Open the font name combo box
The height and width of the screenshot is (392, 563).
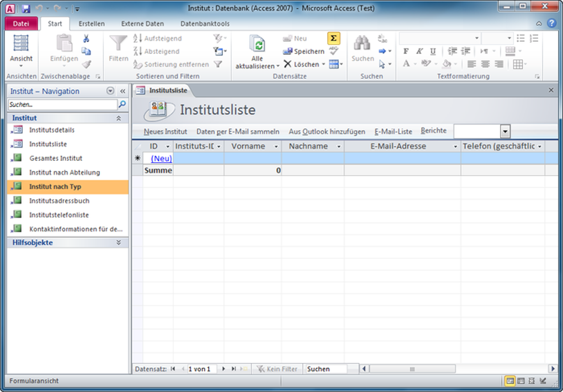tap(440, 38)
